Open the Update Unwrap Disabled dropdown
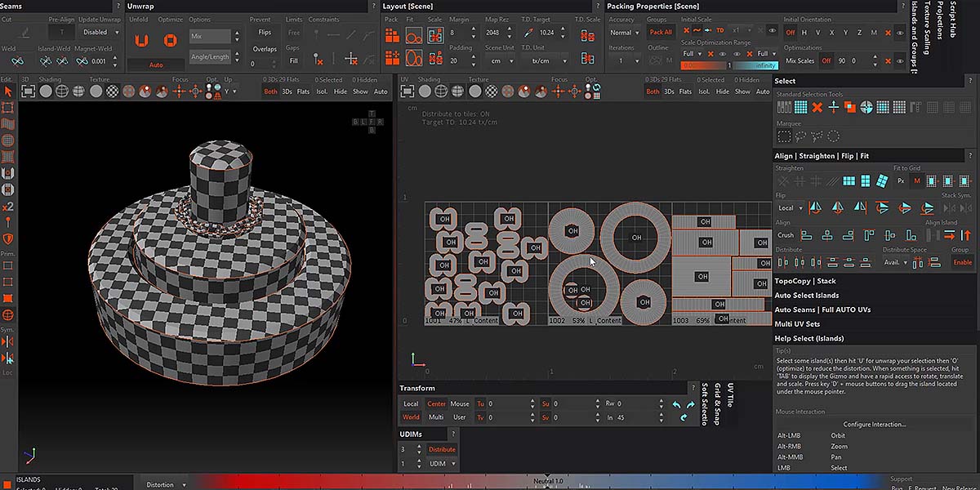Viewport: 980px width, 490px height. (x=100, y=33)
